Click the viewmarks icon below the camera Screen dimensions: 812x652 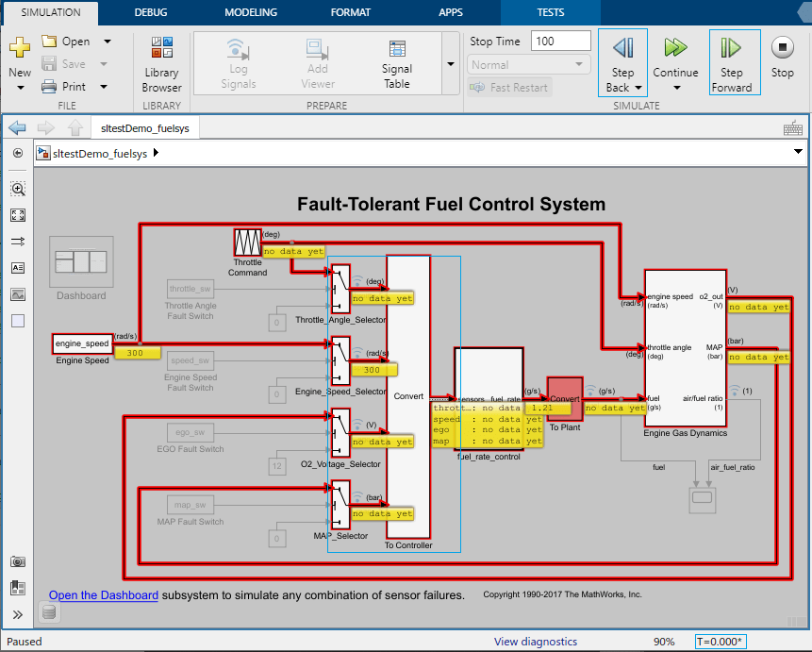pyautogui.click(x=18, y=588)
